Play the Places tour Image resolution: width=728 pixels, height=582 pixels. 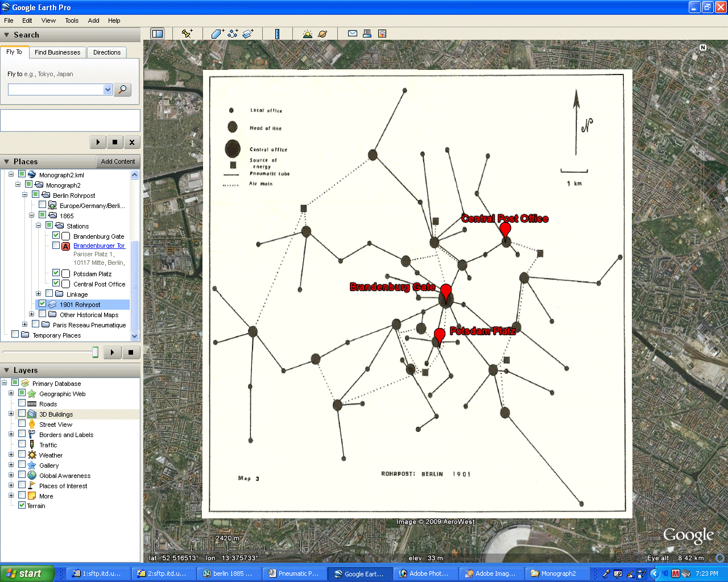click(113, 352)
